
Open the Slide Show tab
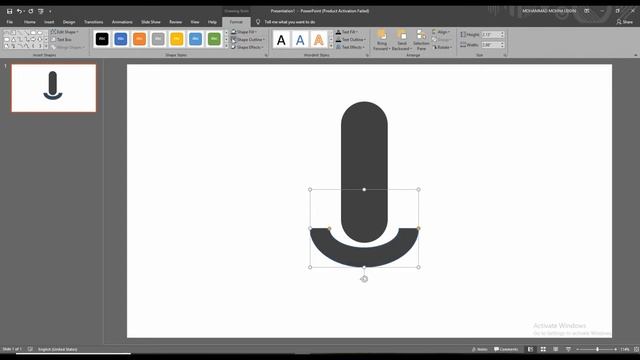[x=151, y=22]
